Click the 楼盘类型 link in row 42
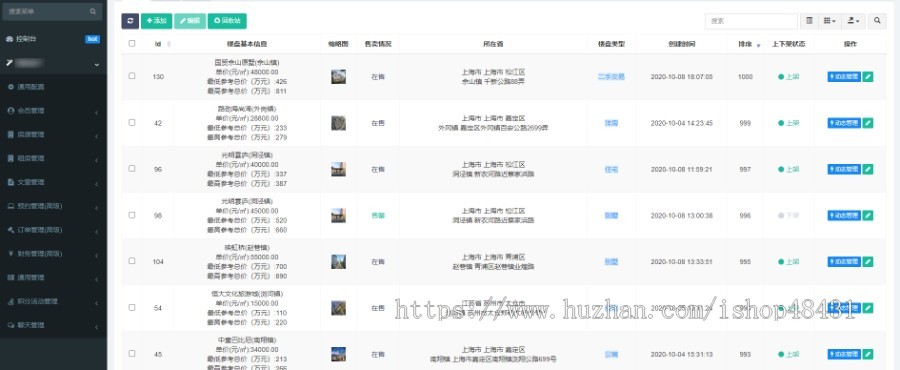The height and width of the screenshot is (370, 900). coord(611,123)
